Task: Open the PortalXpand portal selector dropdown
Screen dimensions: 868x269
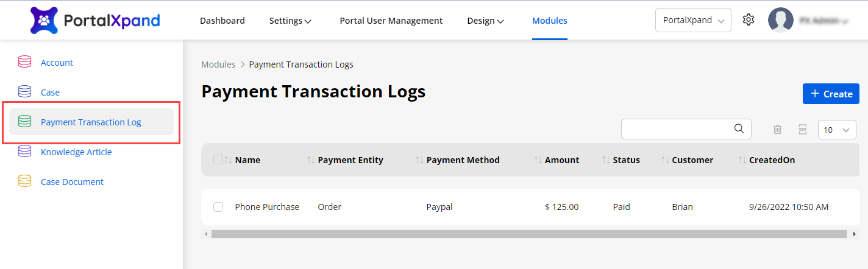Action: click(693, 20)
